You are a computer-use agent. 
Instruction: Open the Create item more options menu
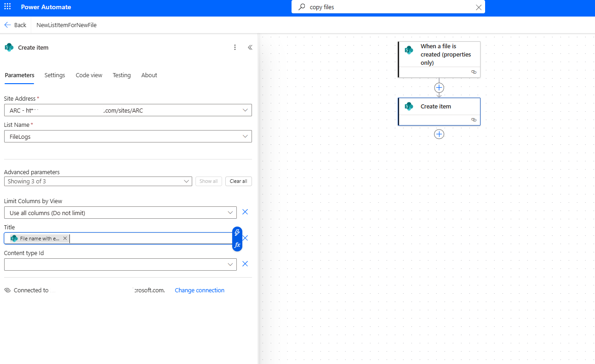point(235,47)
